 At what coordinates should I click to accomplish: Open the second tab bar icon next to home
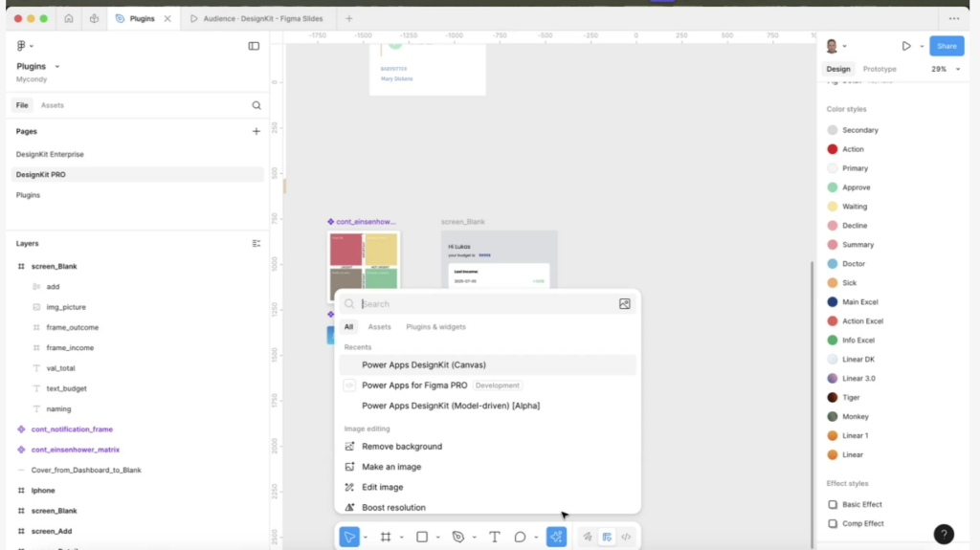coord(95,19)
